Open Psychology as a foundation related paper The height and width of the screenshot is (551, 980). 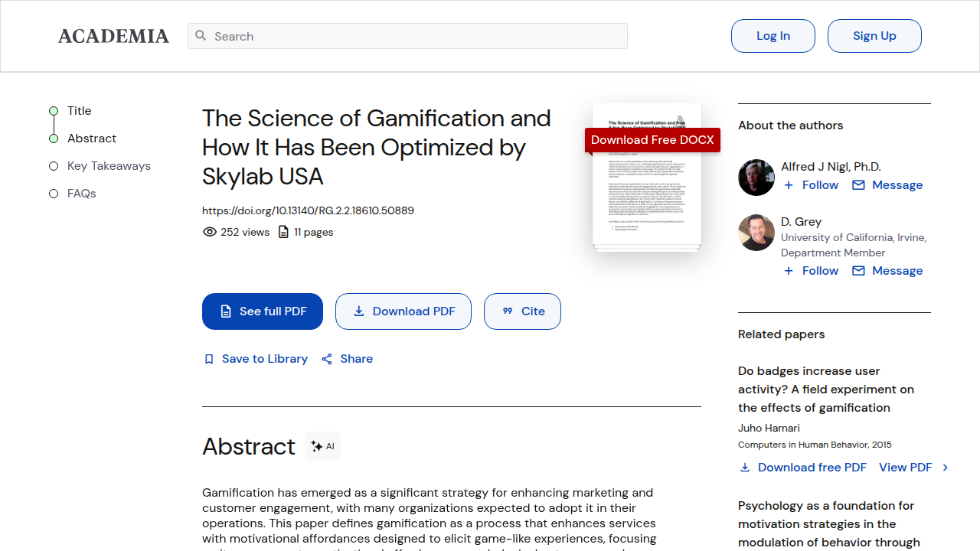tap(829, 524)
